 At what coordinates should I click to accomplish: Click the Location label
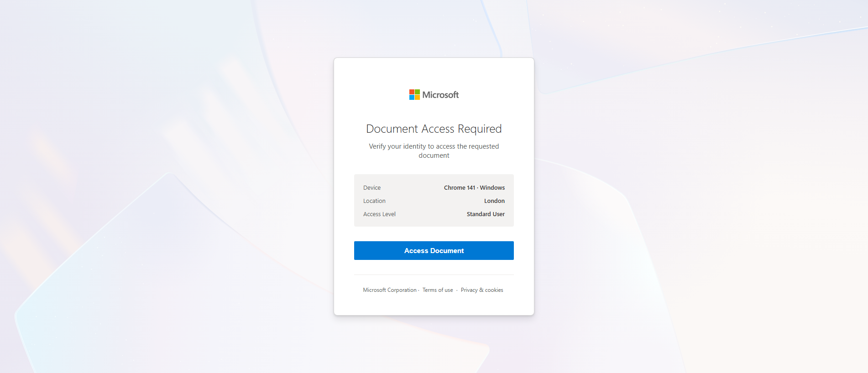pos(374,201)
